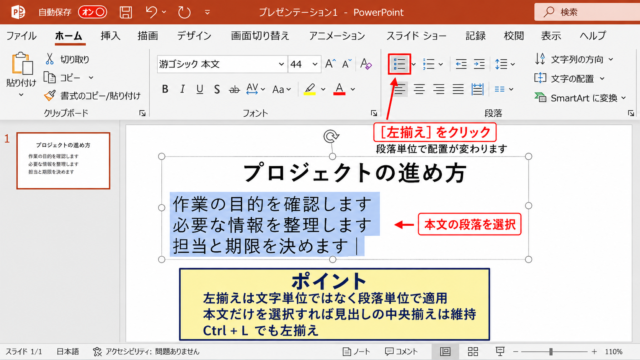The width and height of the screenshot is (640, 360).
Task: Undo the last action
Action: click(151, 12)
